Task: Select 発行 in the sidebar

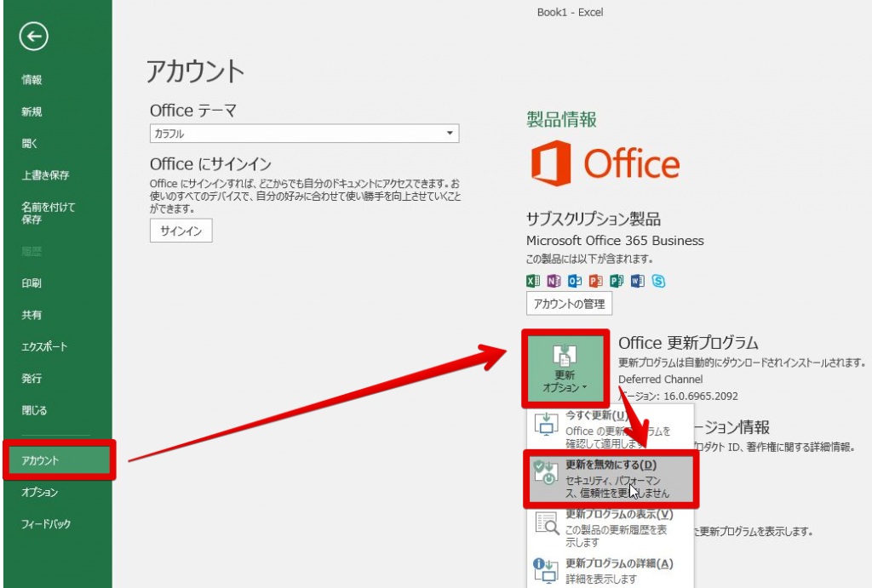Action: coord(32,379)
